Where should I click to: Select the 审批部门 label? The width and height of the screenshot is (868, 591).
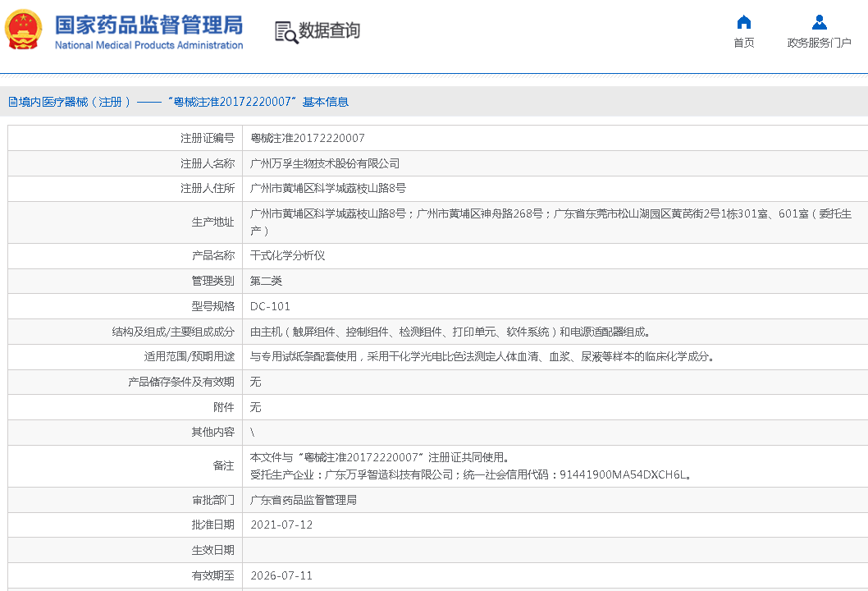pos(213,500)
